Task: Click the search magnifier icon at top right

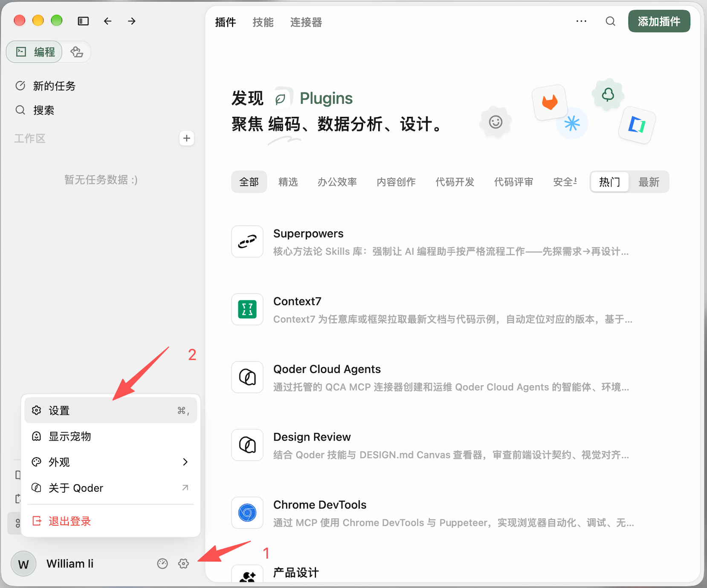Action: coord(611,21)
